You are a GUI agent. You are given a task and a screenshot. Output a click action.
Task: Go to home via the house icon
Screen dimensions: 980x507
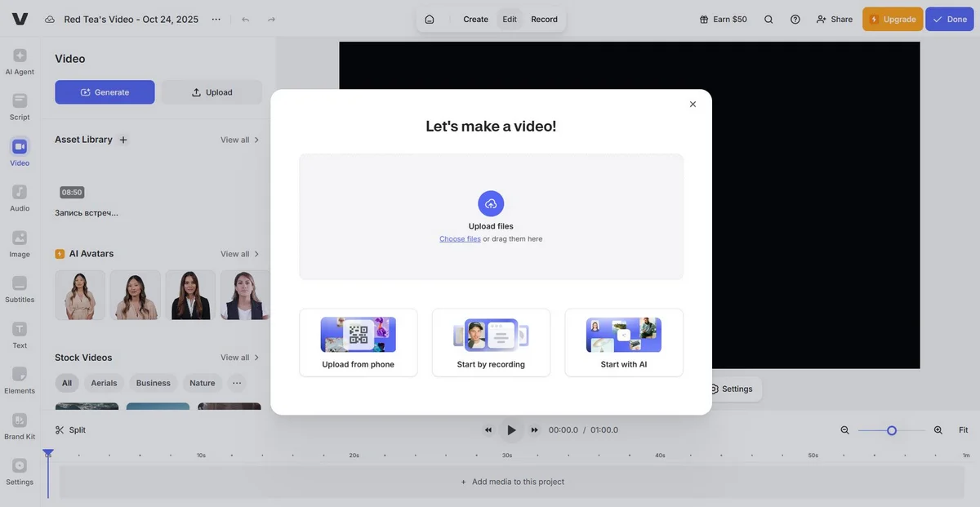click(x=430, y=19)
